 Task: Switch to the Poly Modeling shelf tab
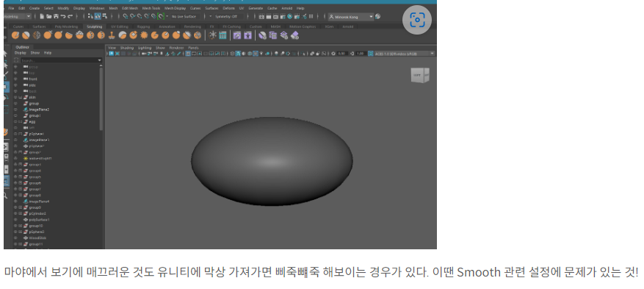point(66,26)
